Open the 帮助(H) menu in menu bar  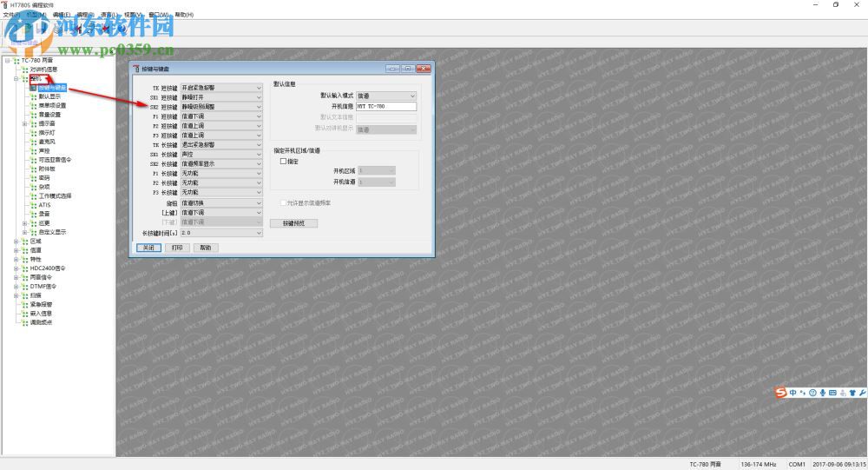click(184, 15)
